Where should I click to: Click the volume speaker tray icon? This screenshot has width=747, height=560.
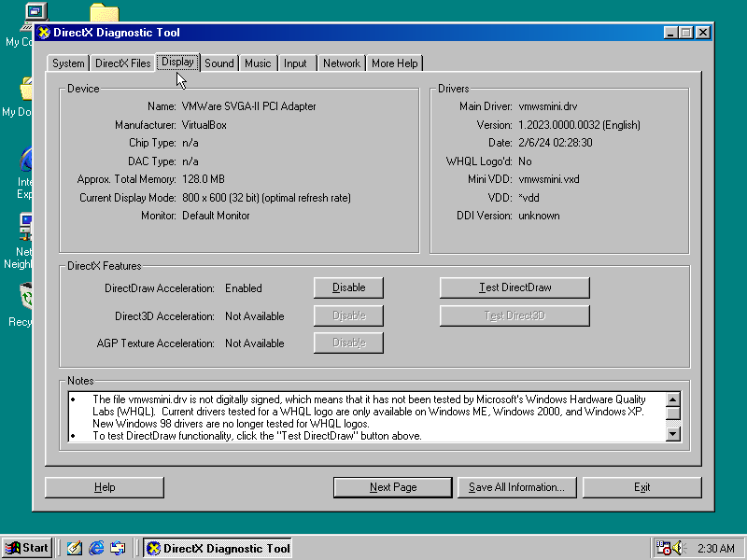tap(679, 548)
